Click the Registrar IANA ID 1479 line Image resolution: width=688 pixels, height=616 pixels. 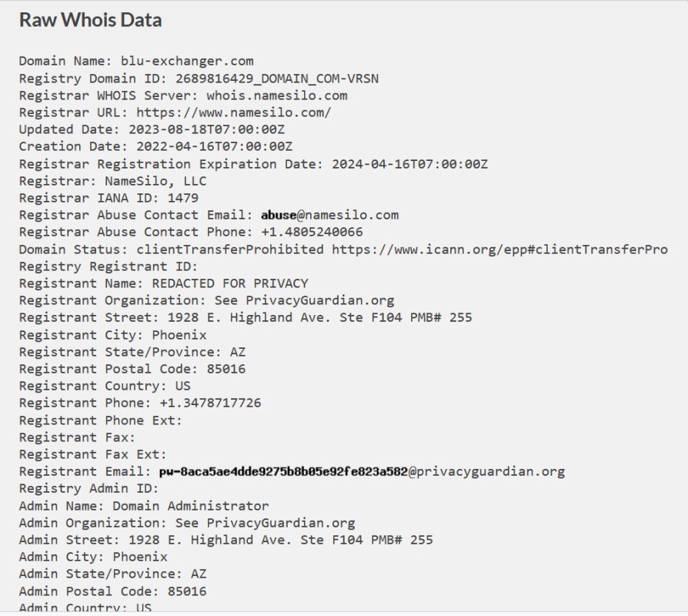coord(109,198)
